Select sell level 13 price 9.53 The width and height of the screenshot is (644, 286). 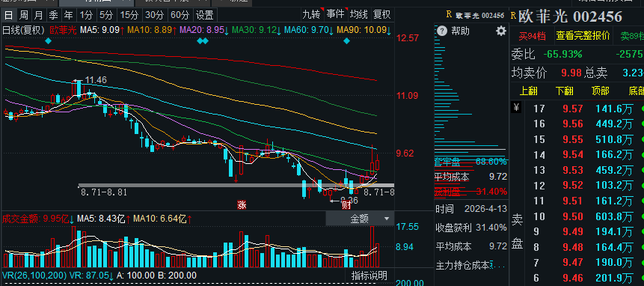tap(573, 170)
